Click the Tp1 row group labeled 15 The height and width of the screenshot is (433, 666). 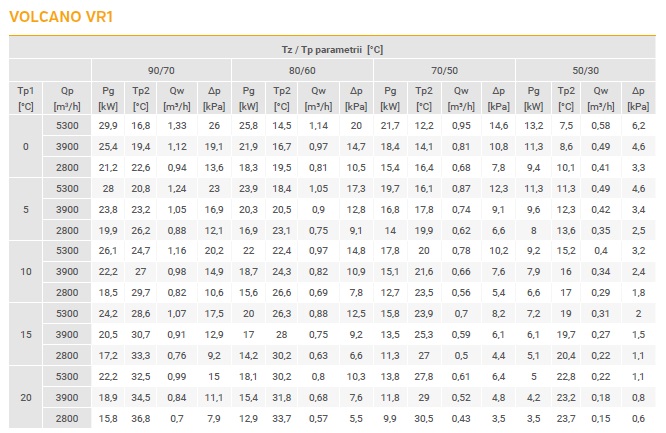point(25,334)
